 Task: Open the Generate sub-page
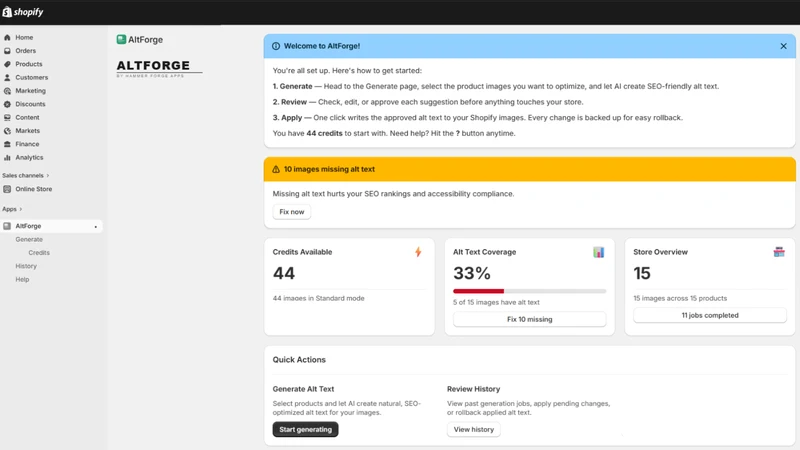29,239
